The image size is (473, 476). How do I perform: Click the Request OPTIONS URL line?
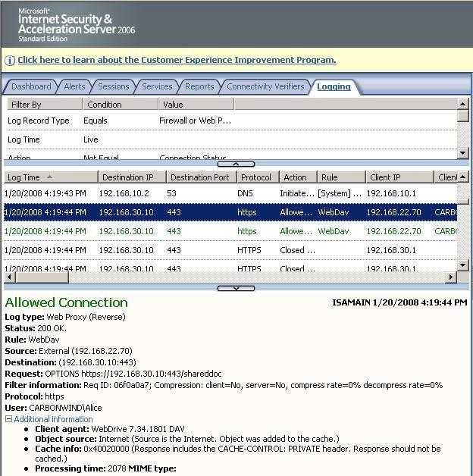tap(113, 374)
